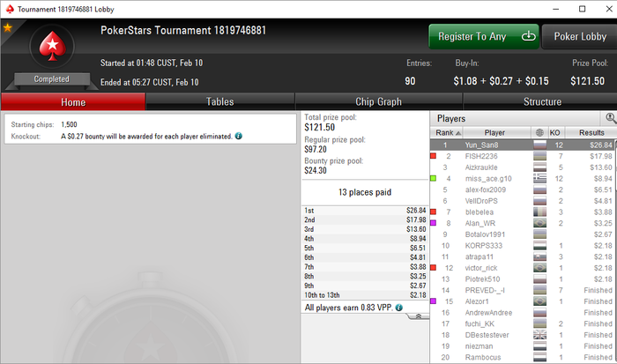Click the PokerStars red spade logo
The height and width of the screenshot is (364, 617).
(52, 46)
